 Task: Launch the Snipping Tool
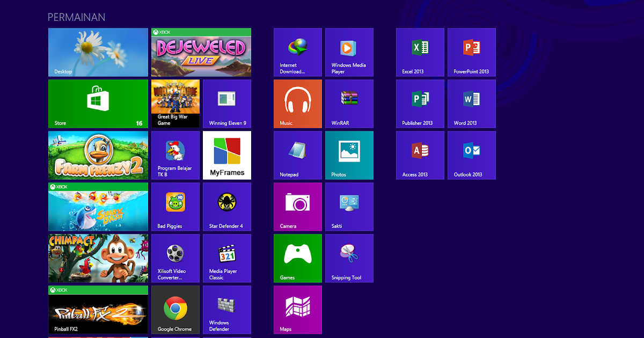(x=349, y=258)
